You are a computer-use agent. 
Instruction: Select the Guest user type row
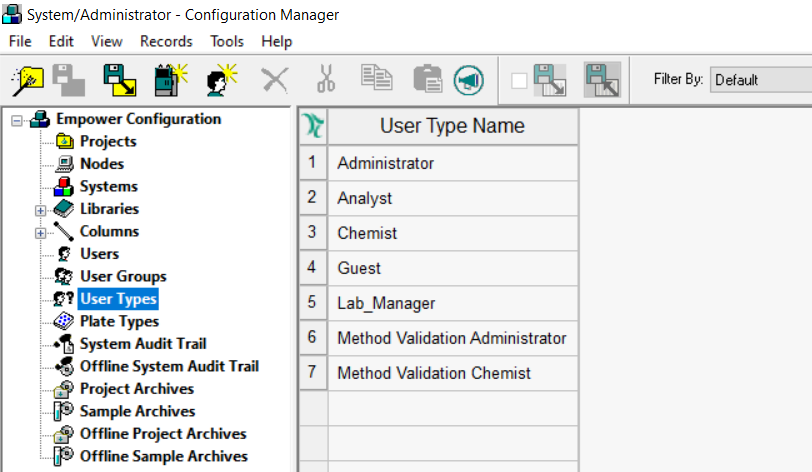(453, 268)
